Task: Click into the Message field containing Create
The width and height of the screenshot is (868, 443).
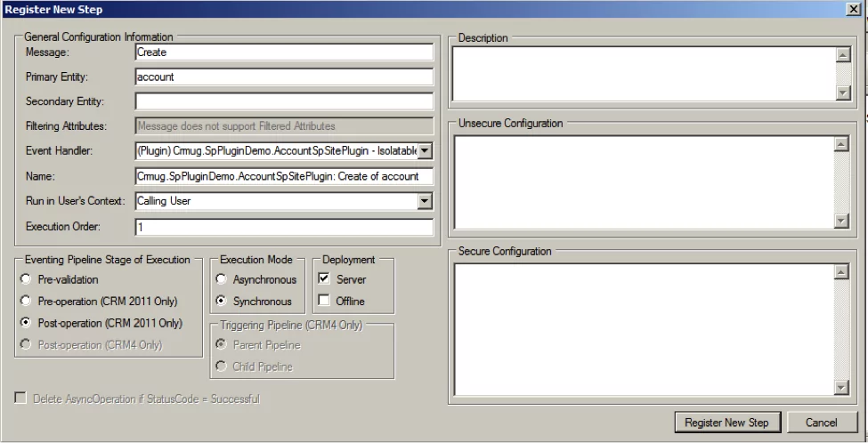Action: coord(284,52)
